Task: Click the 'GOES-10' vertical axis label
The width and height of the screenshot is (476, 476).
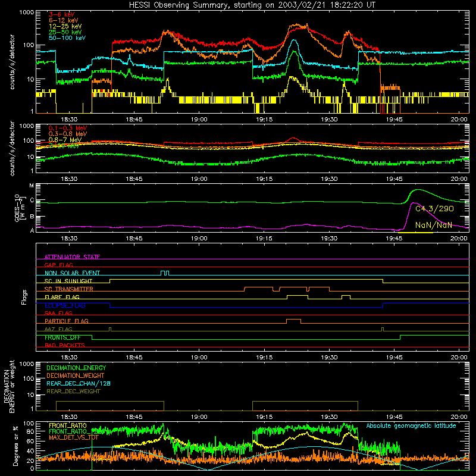Action: click(x=17, y=208)
